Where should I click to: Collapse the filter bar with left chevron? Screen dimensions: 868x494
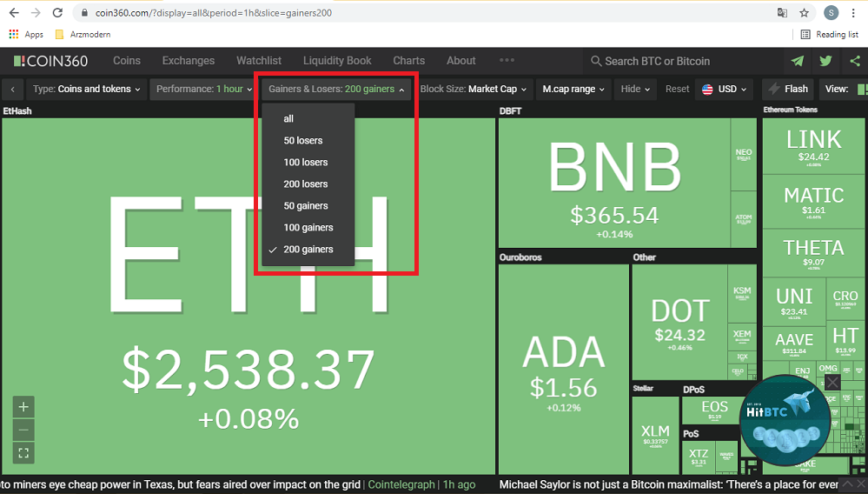pyautogui.click(x=12, y=90)
